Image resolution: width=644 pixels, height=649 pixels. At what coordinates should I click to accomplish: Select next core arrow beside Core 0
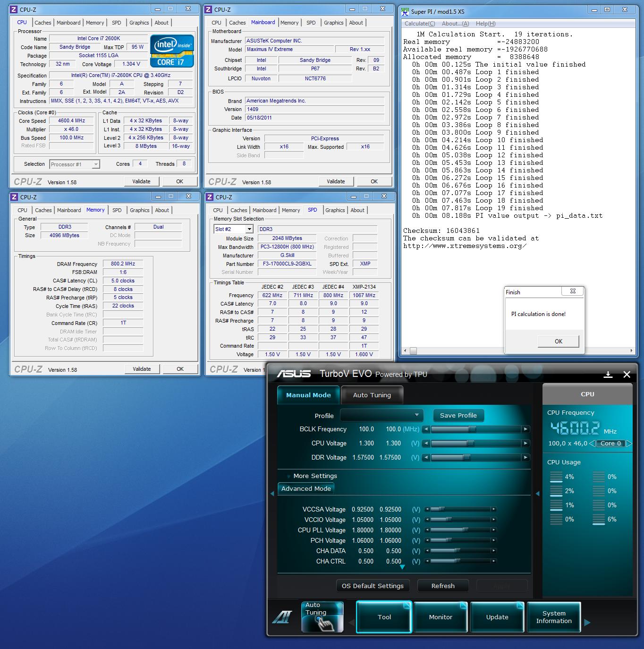click(628, 444)
